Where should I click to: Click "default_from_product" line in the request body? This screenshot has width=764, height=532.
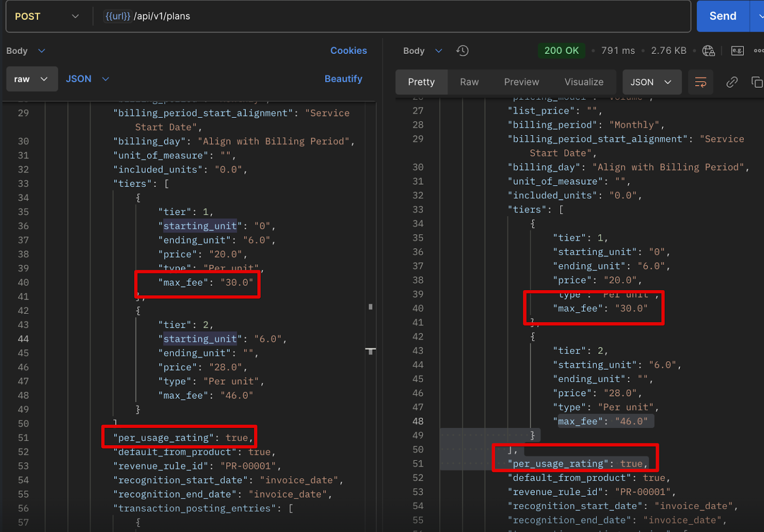pyautogui.click(x=194, y=452)
